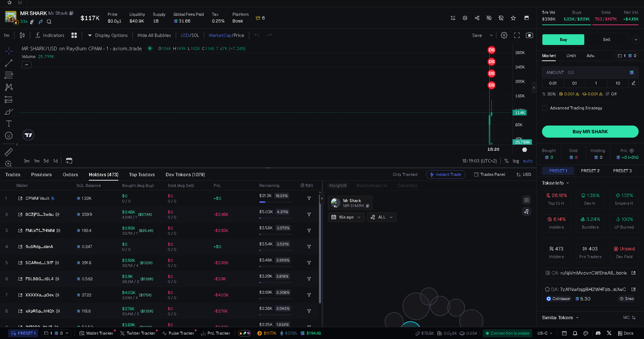The height and width of the screenshot is (339, 644).
Task: Edit the quick amount presets
Action: click(634, 83)
